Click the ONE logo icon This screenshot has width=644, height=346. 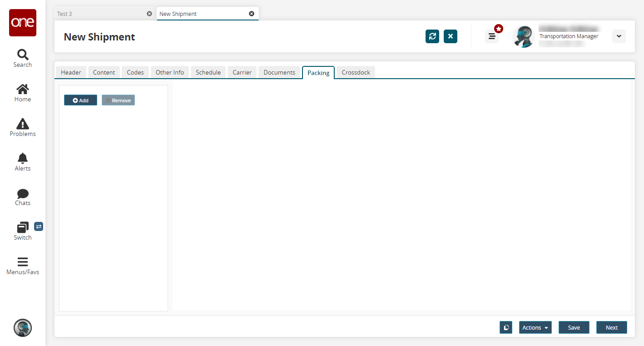[23, 23]
